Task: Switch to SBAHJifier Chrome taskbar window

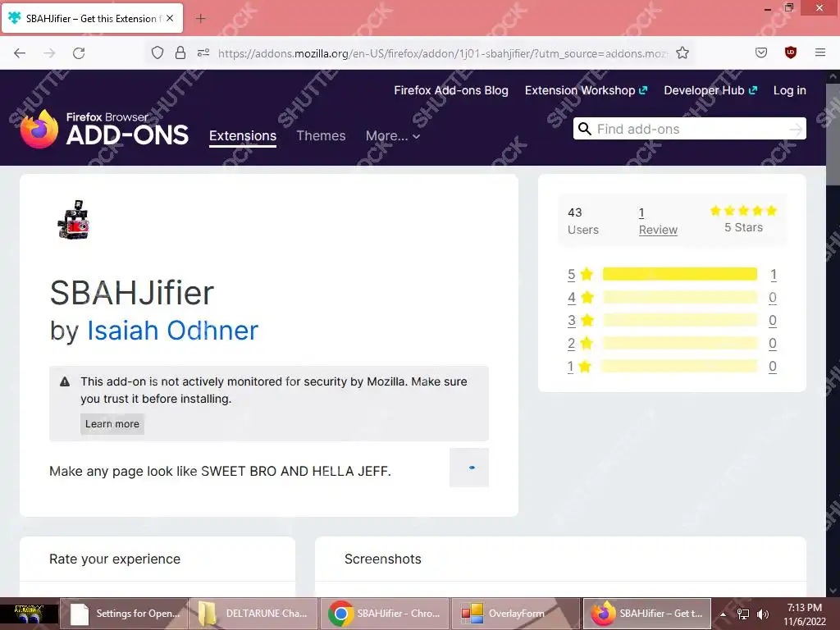Action: point(385,614)
